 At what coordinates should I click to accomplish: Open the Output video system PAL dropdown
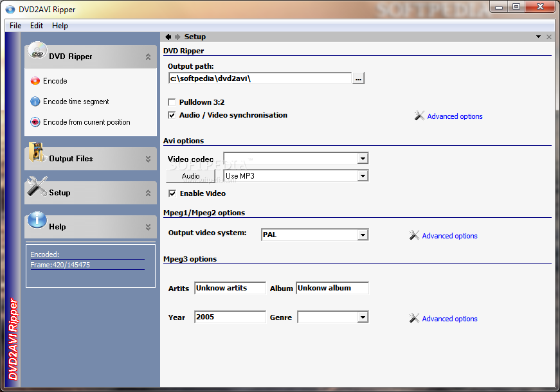(363, 235)
